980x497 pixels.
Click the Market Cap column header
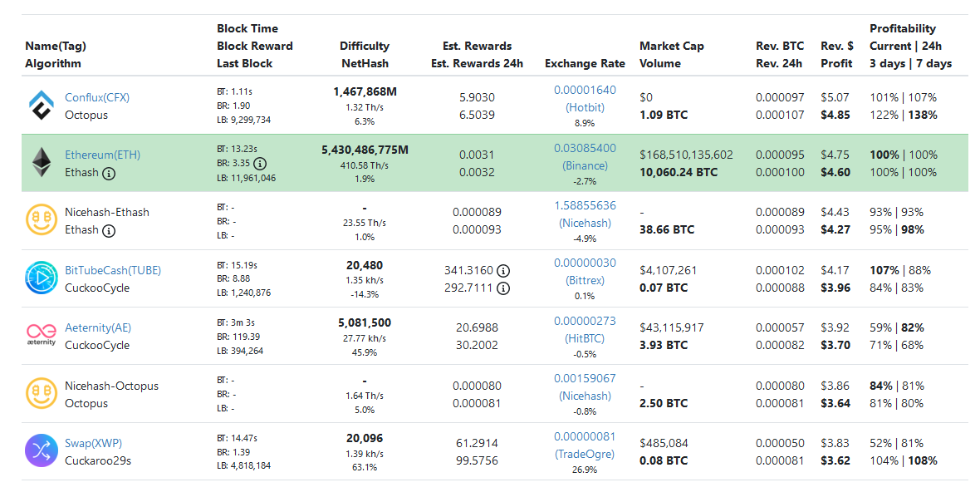(672, 47)
